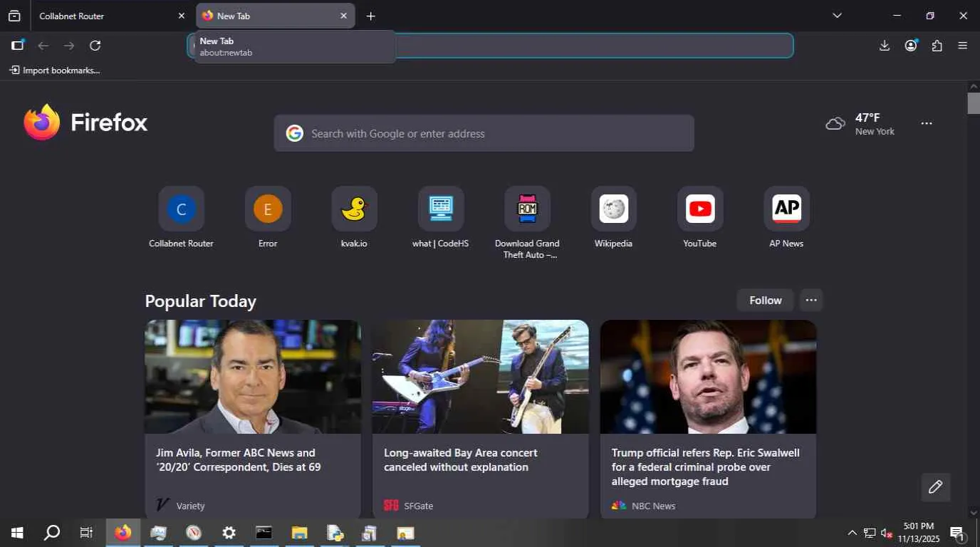Open File Explorer from the taskbar
Image resolution: width=980 pixels, height=547 pixels.
click(x=299, y=533)
